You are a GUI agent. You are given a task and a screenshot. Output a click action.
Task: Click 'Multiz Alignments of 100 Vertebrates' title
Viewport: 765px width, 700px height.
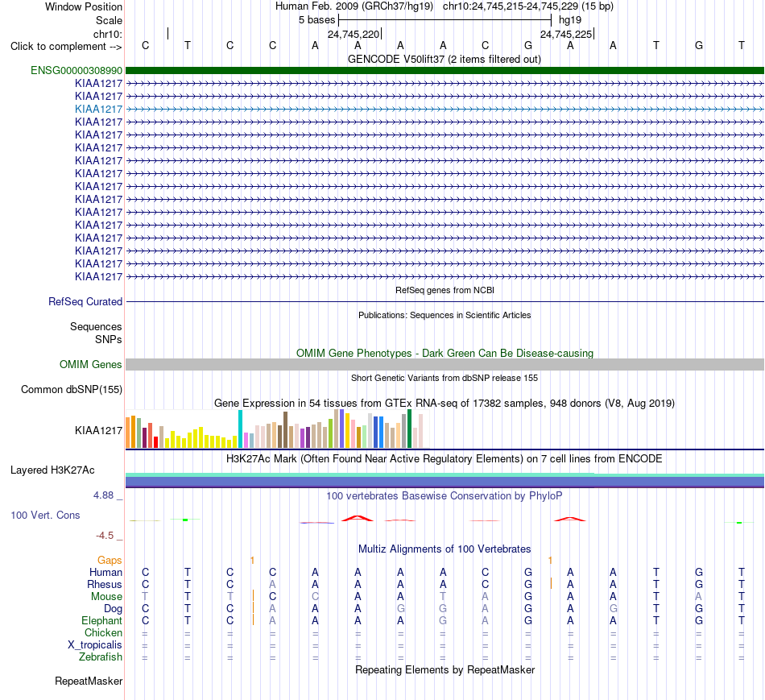click(445, 549)
